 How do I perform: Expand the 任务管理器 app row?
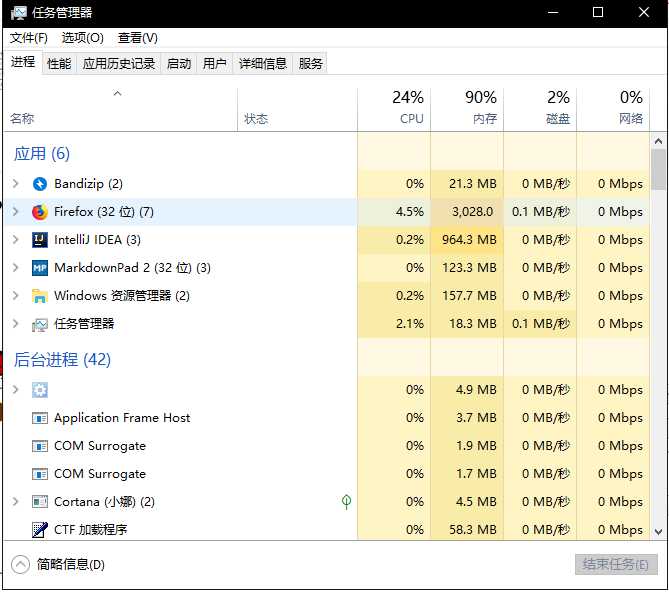click(x=16, y=324)
